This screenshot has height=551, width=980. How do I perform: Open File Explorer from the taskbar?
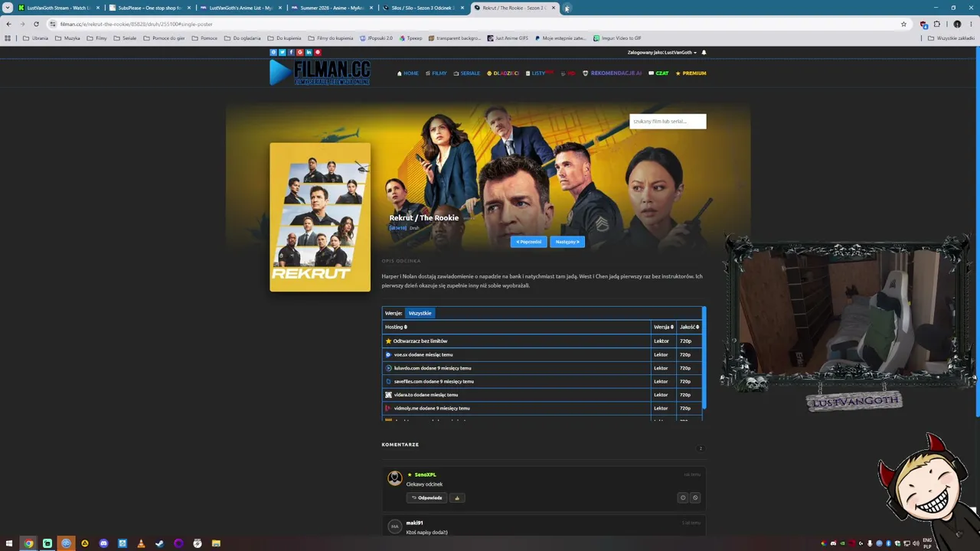coord(216,543)
